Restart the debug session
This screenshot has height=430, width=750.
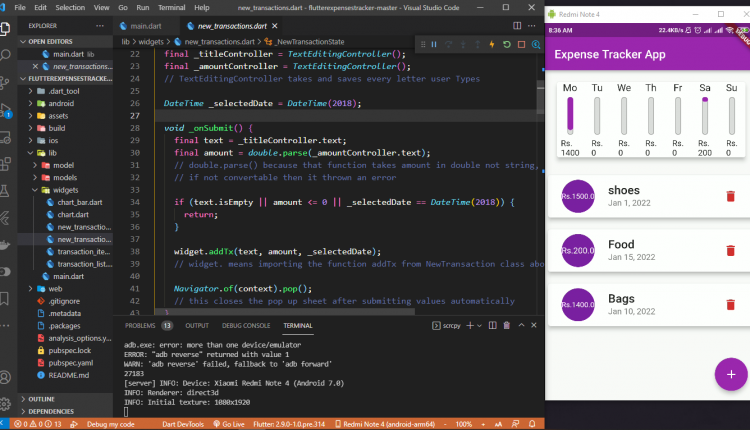coord(507,44)
